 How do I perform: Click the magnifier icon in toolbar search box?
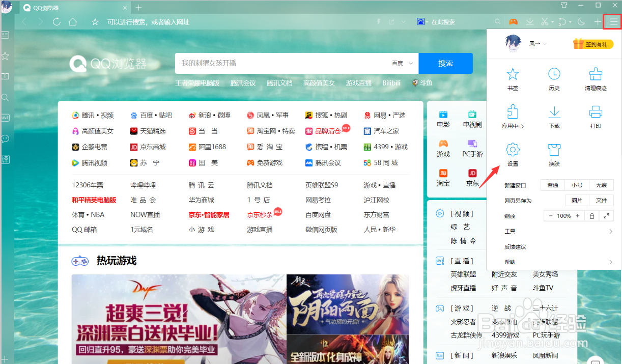point(498,22)
